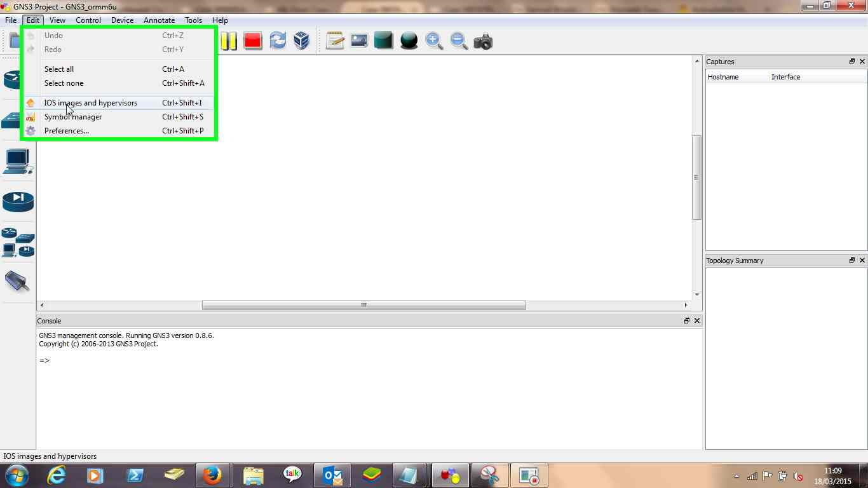Choose Select none in the Edit menu
This screenshot has width=868, height=488.
click(119, 83)
